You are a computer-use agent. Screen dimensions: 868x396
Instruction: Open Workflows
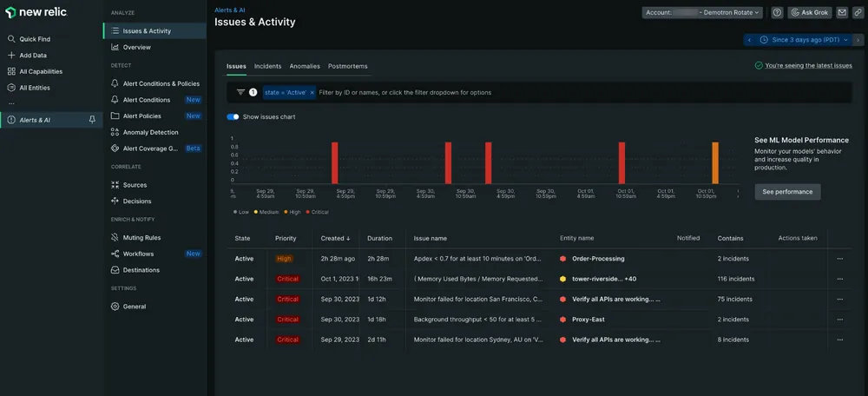(x=155, y=254)
